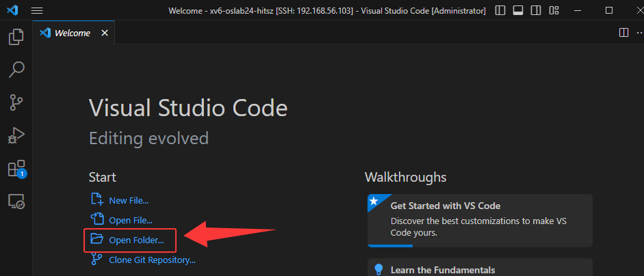Image resolution: width=644 pixels, height=276 pixels.
Task: Click Customize Layout icon in title bar
Action: pos(554,11)
